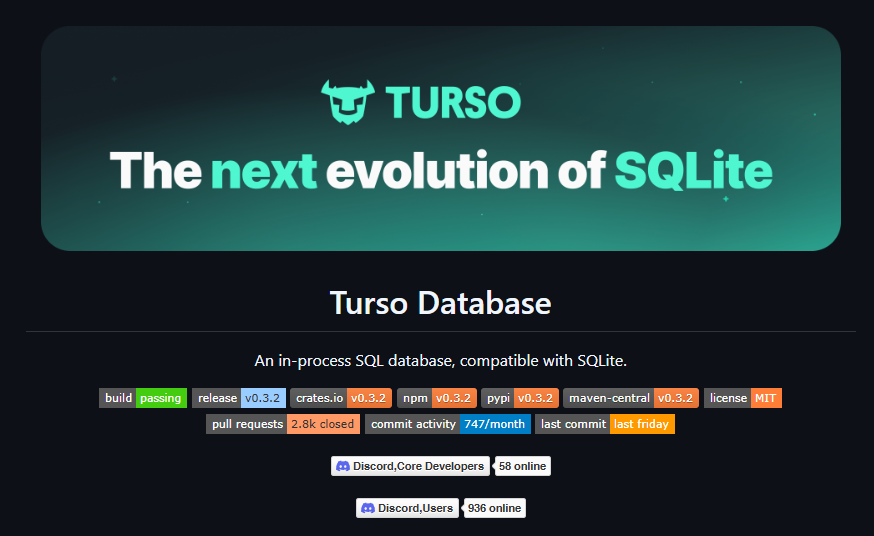Open the pull requests 2.8k closed badge
This screenshot has height=536, width=874.
point(283,424)
